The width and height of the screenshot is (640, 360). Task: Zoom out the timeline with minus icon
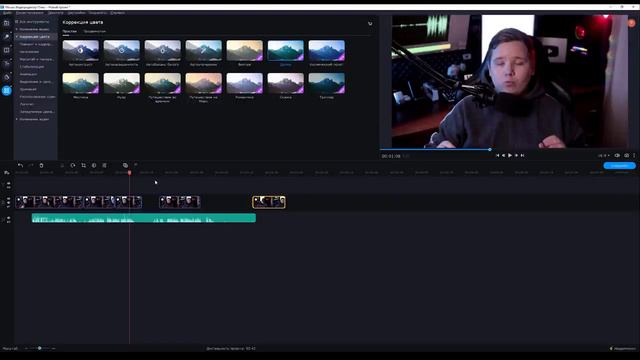point(27,349)
